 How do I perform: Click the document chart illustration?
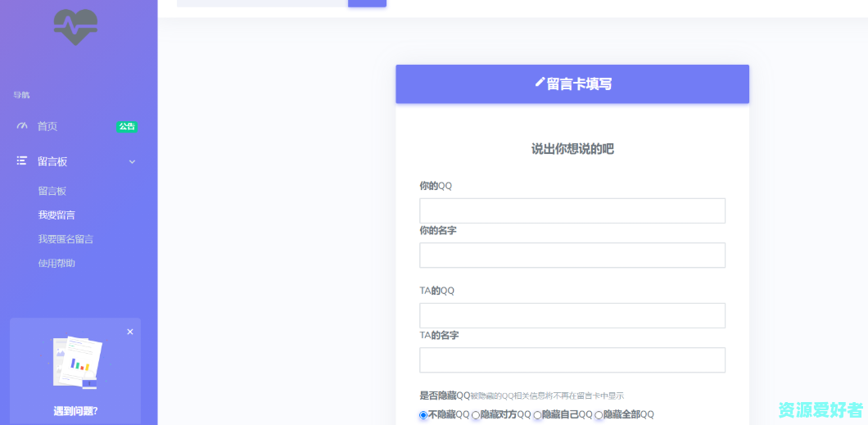tap(77, 362)
